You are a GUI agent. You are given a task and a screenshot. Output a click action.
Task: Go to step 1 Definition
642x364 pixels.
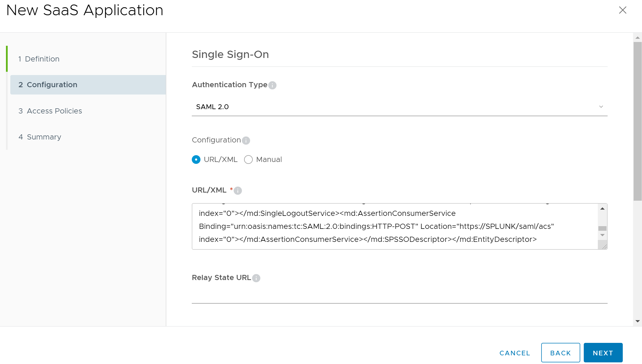click(x=42, y=59)
